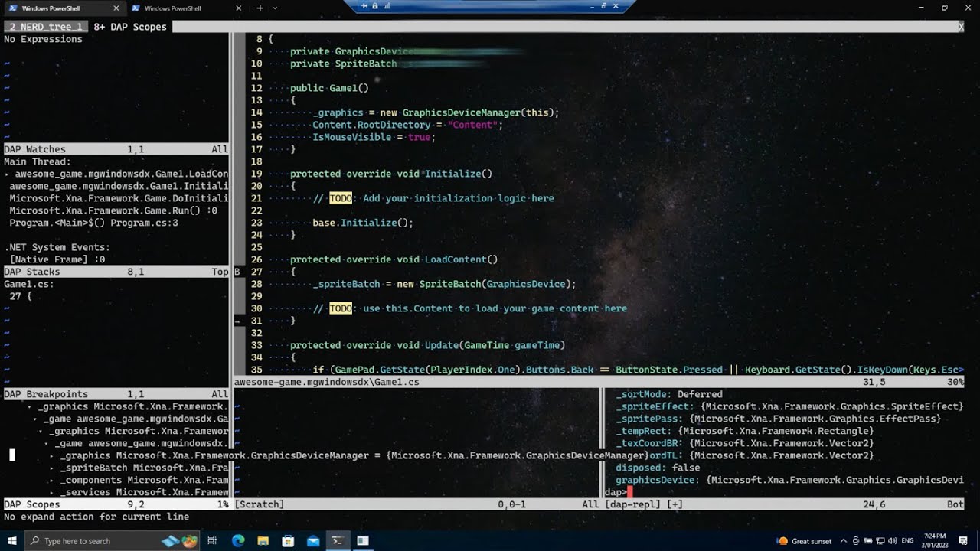Image resolution: width=980 pixels, height=551 pixels.
Task: Select the Game1.Initialize stack frame
Action: (x=119, y=186)
